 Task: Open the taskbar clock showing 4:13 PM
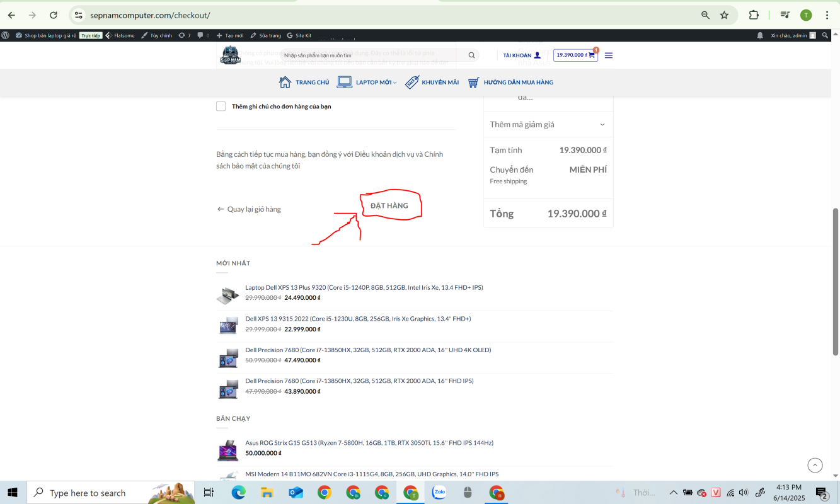[x=789, y=493]
